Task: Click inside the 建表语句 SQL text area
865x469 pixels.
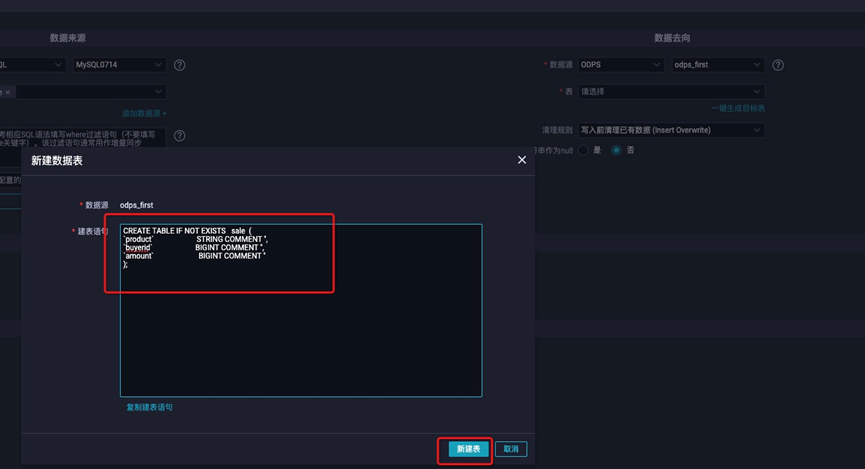Action: coord(301,310)
